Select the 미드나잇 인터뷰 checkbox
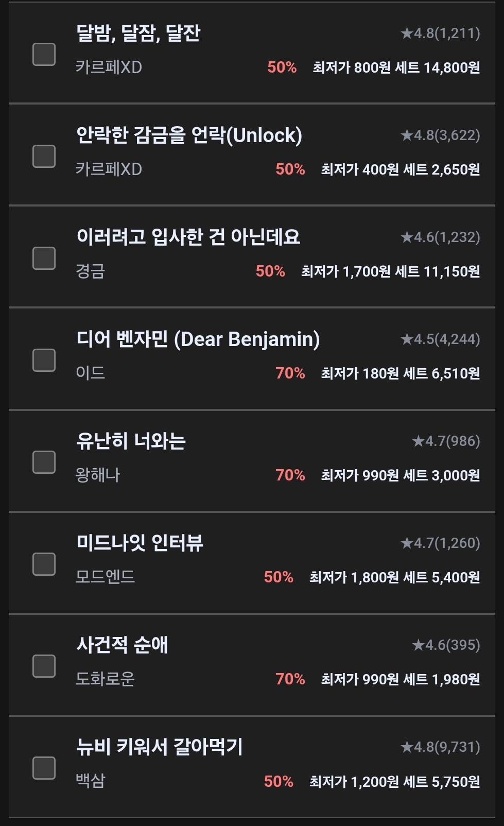 (x=44, y=564)
